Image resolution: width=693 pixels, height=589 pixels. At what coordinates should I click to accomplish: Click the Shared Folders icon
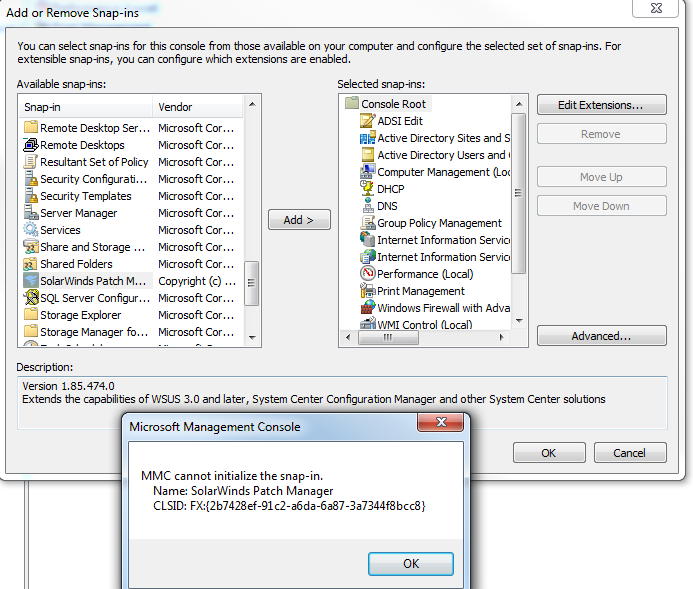coord(31,263)
